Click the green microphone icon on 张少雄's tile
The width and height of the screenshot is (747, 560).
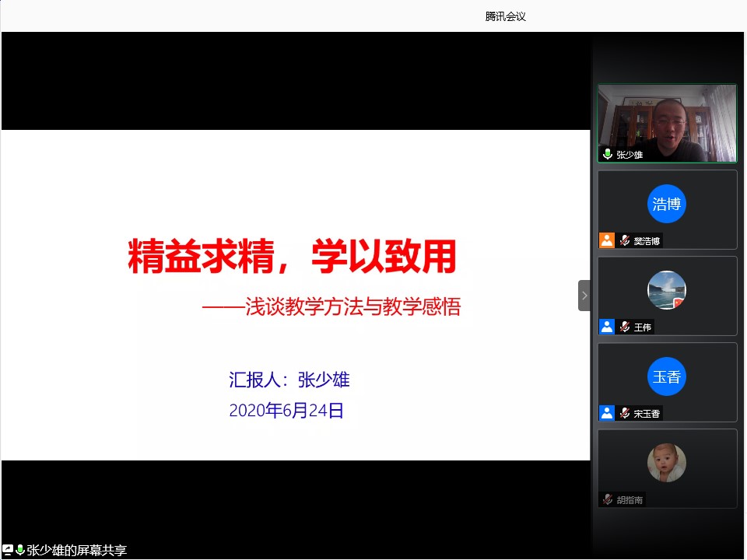pos(608,154)
